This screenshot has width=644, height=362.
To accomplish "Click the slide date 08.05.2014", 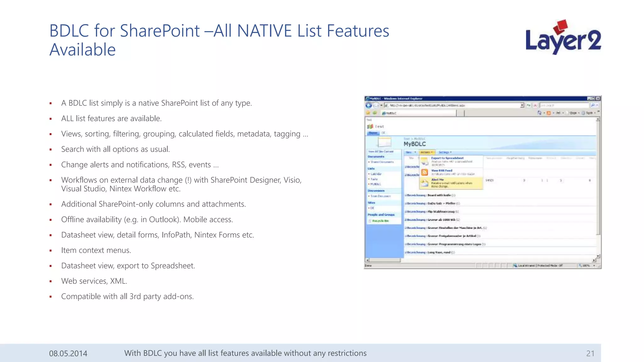I will 68,354.
